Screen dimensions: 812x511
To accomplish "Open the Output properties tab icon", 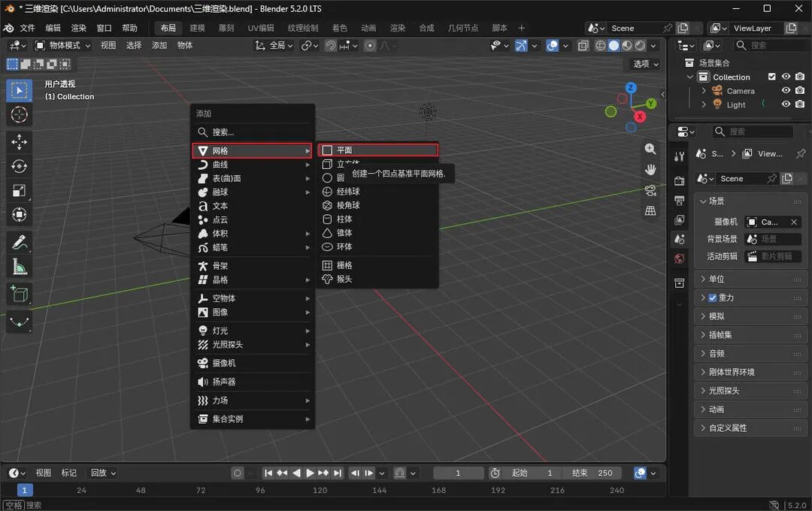I will tap(680, 201).
